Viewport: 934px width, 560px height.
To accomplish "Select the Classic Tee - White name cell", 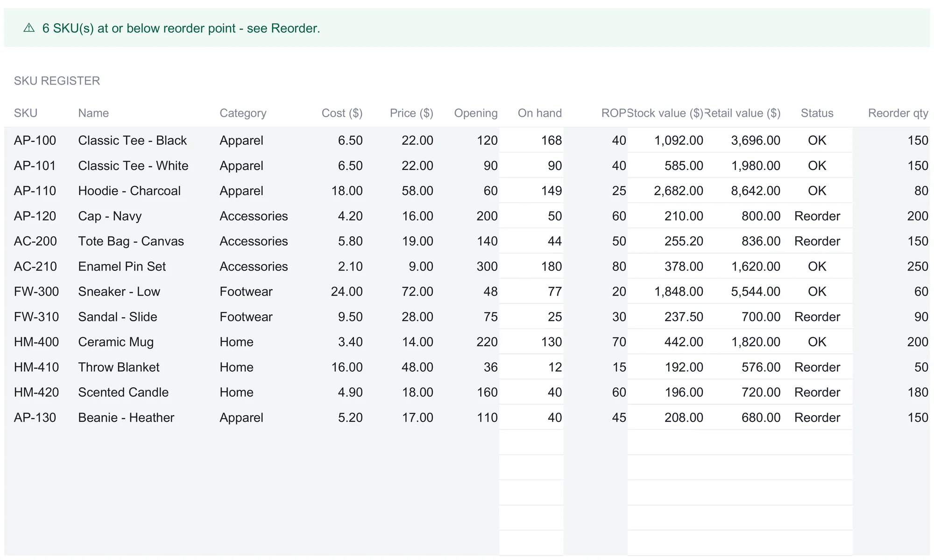I will pos(133,165).
